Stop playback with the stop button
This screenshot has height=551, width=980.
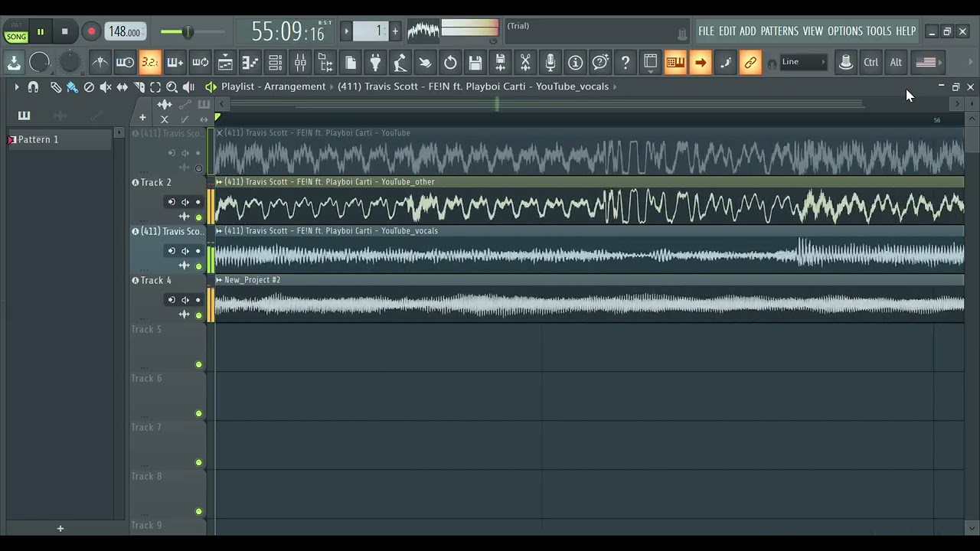[65, 31]
